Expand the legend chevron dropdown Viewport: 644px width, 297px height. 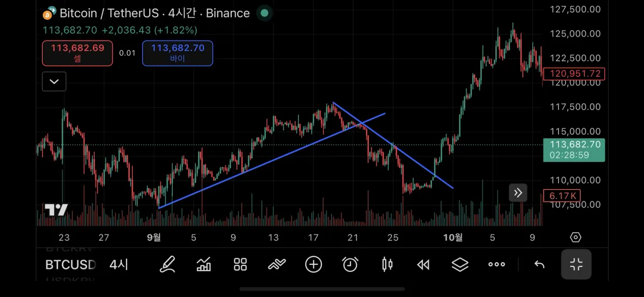click(x=54, y=81)
